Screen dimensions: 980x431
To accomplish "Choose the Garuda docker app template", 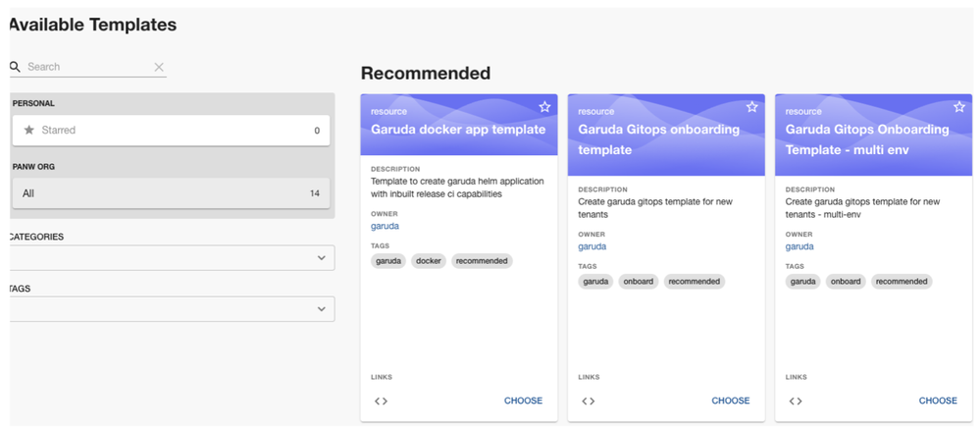I will pos(523,401).
